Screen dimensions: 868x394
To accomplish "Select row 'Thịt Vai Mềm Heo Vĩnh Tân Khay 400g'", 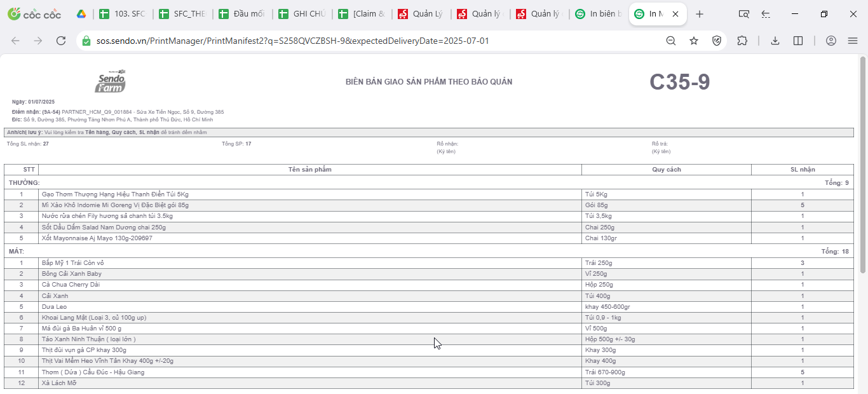I will pyautogui.click(x=429, y=361).
